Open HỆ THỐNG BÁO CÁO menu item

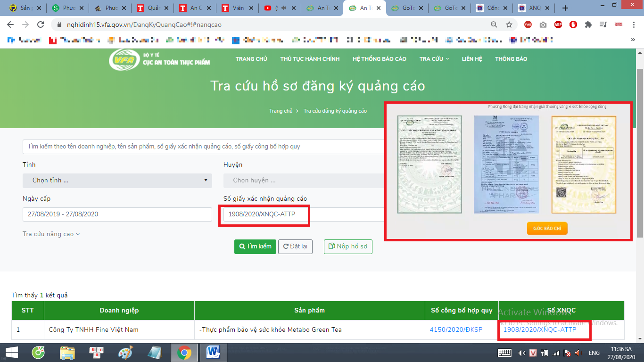click(x=379, y=59)
